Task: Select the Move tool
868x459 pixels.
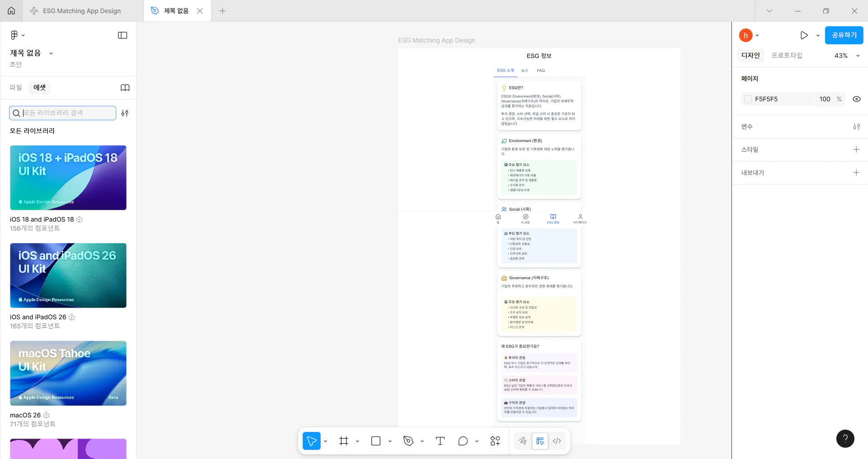Action: pyautogui.click(x=312, y=441)
